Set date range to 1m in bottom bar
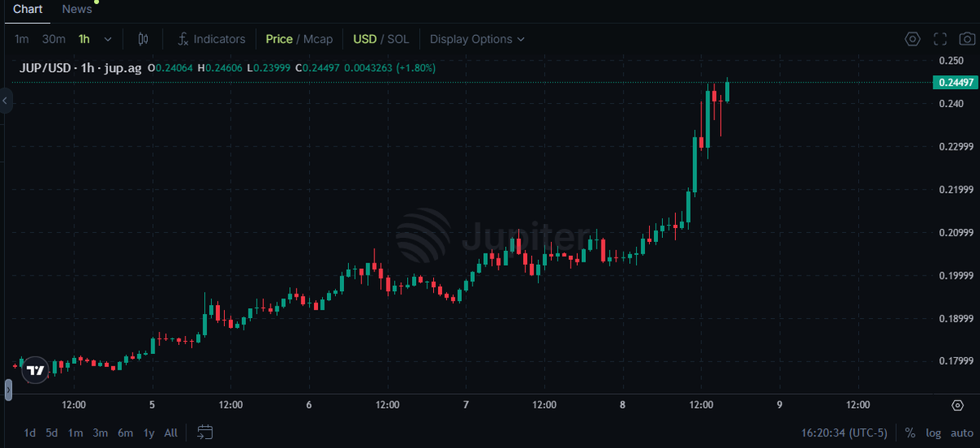 76,433
